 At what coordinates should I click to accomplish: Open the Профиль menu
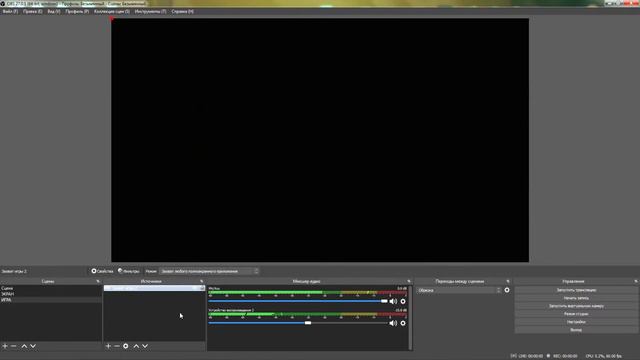pos(77,11)
